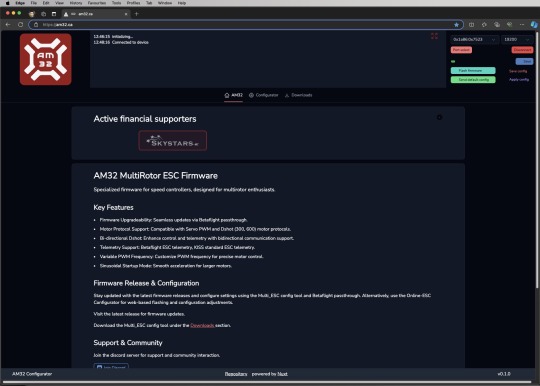
Task: Open browser essentials heart icon
Action: pos(509,25)
